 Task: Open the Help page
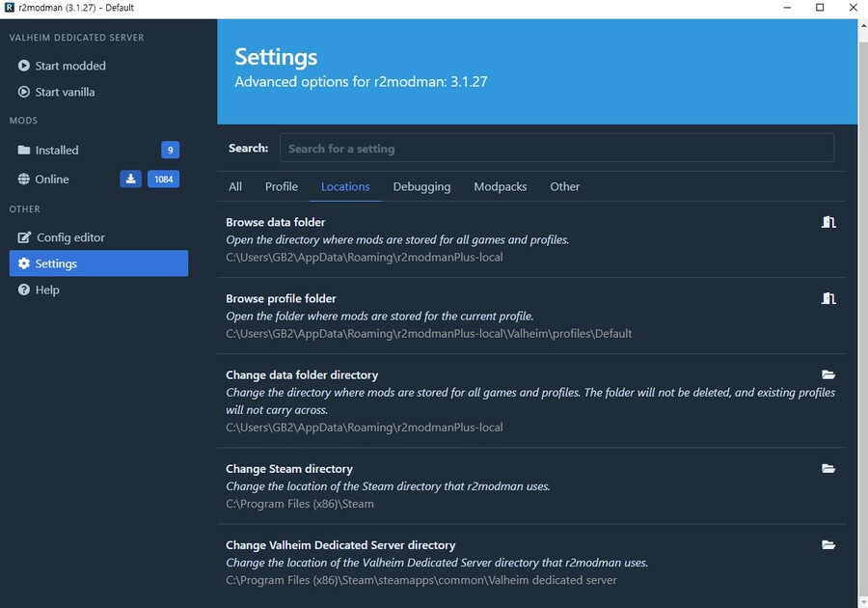[47, 290]
